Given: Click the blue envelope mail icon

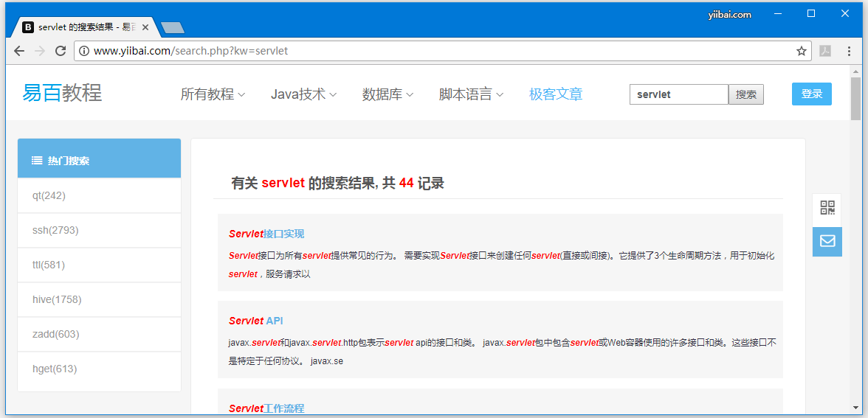Looking at the screenshot, I should pyautogui.click(x=827, y=241).
